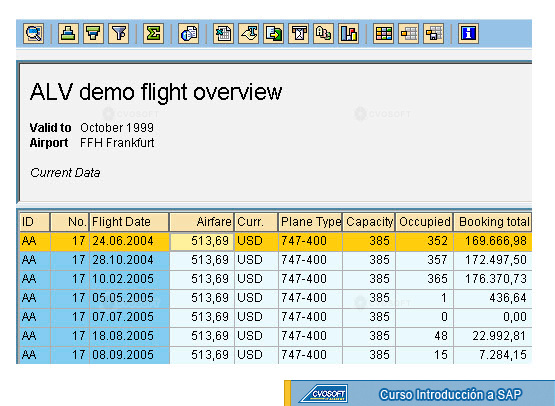Select the Flight Date column header
The height and width of the screenshot is (406, 555).
click(x=129, y=222)
